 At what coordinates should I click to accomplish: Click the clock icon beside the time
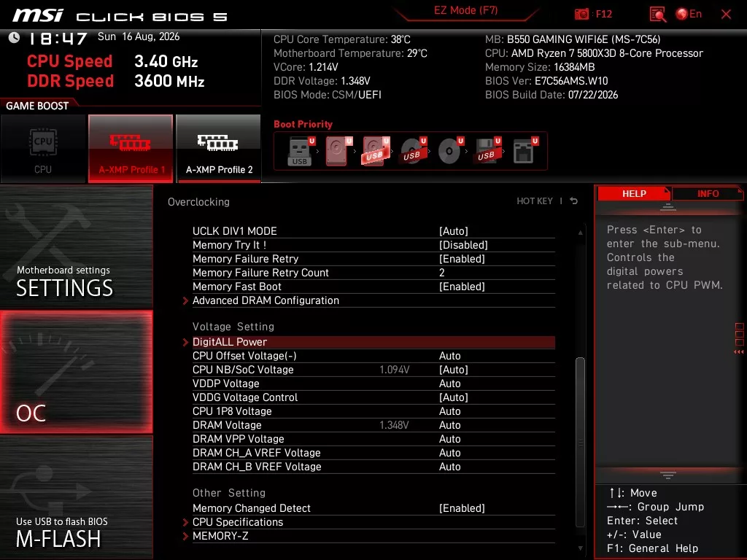click(x=14, y=37)
